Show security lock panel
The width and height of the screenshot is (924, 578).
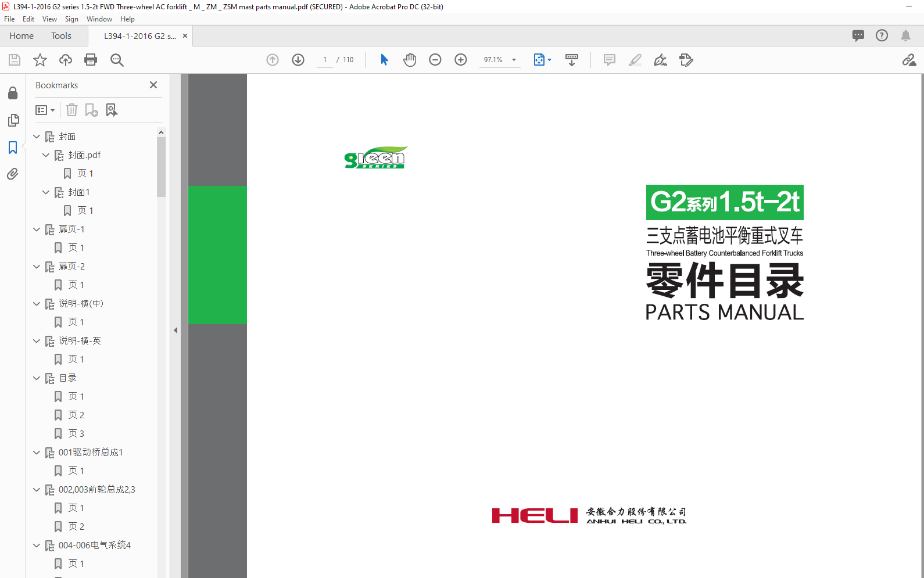pos(13,93)
